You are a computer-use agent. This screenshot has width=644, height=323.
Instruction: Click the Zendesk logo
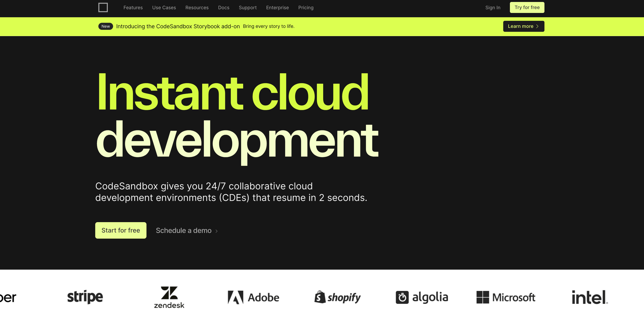click(169, 297)
